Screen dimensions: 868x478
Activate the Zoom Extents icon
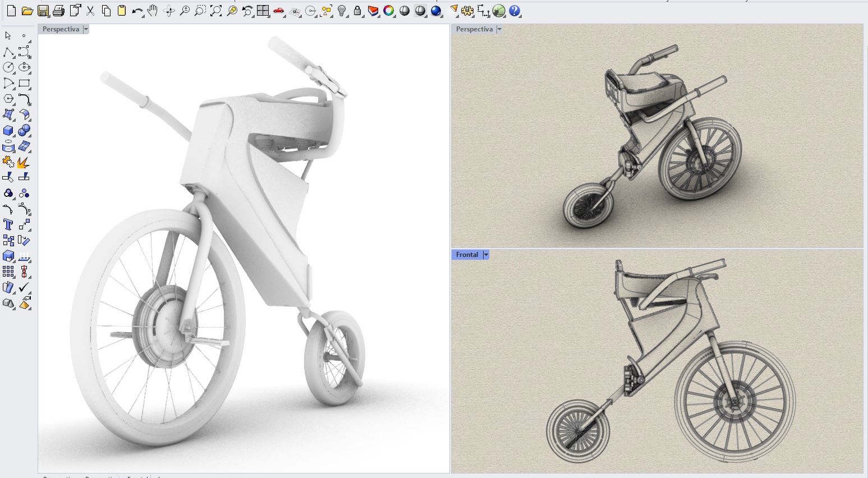pyautogui.click(x=216, y=11)
